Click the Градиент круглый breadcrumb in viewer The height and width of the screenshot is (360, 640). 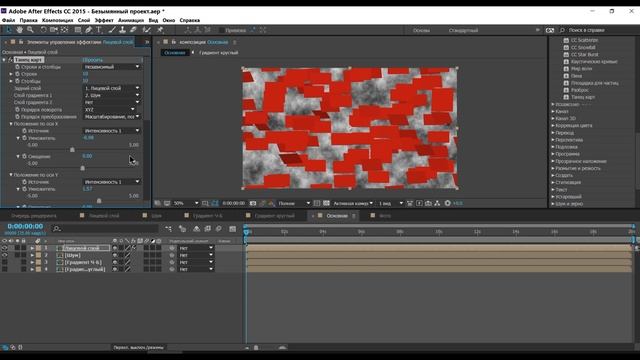pos(218,53)
